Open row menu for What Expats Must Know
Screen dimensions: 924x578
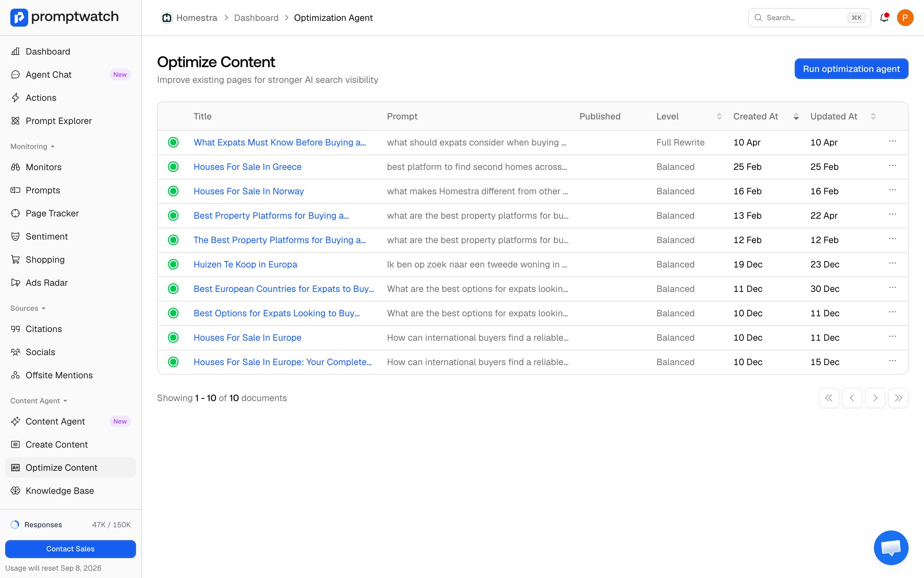(x=892, y=141)
